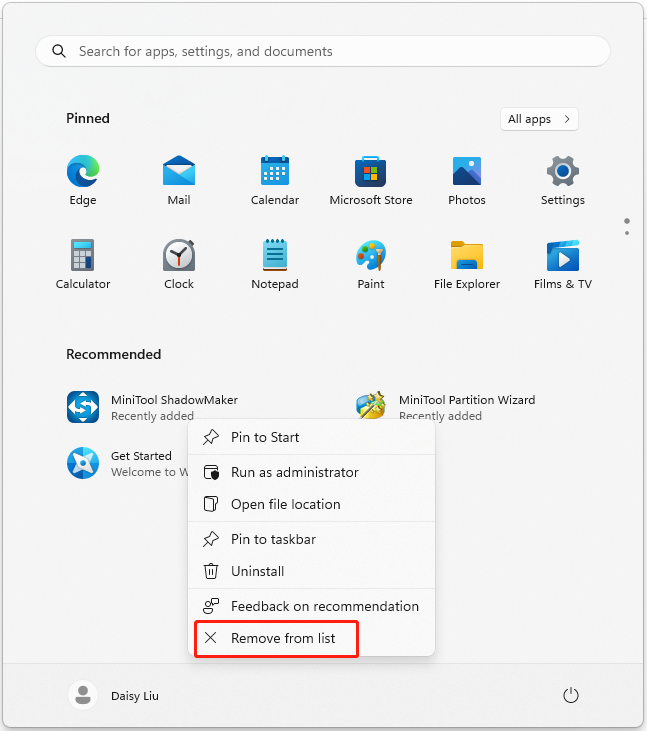
Task: Click the power button icon
Action: pyautogui.click(x=571, y=695)
